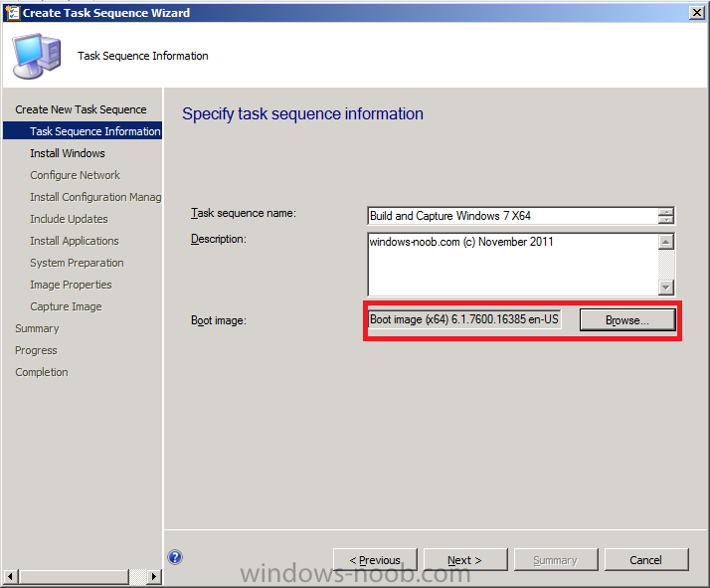Go to the Next page
The height and width of the screenshot is (588, 710).
pyautogui.click(x=465, y=560)
